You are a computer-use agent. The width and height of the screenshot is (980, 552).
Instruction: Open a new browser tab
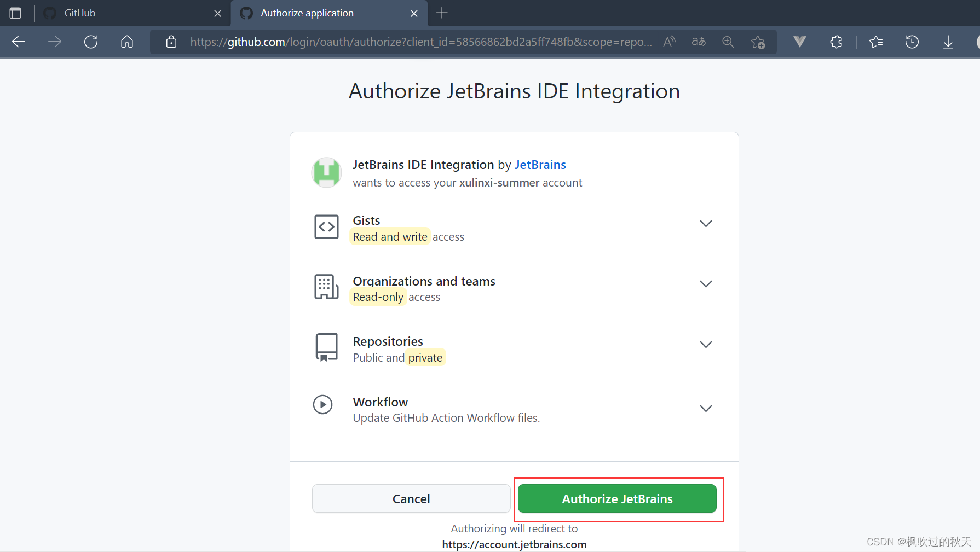442,13
